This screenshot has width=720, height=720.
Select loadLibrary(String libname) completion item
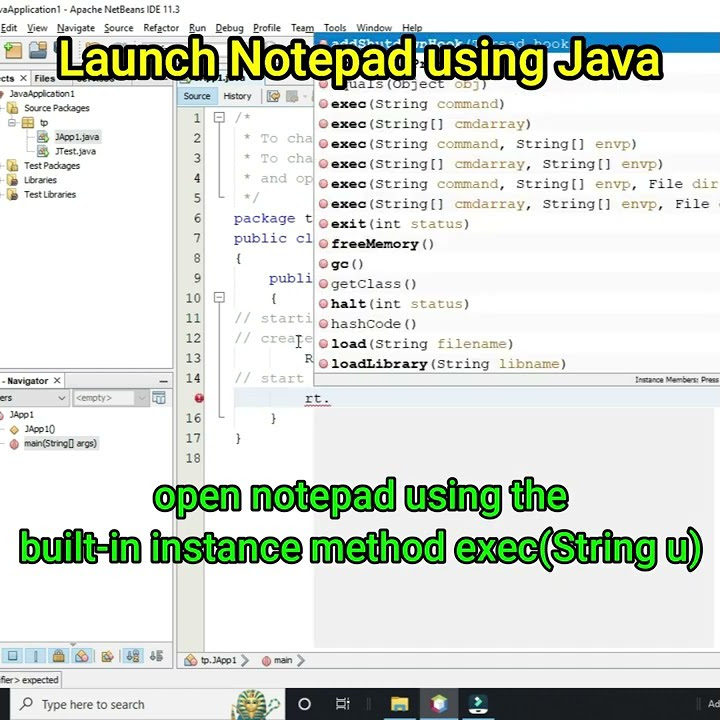click(517, 364)
